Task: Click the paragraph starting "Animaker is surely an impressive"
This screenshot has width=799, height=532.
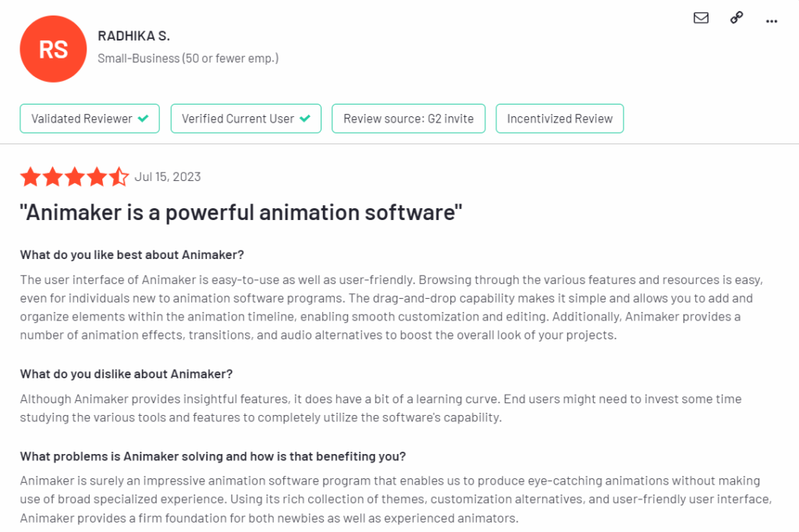Action: [x=396, y=499]
